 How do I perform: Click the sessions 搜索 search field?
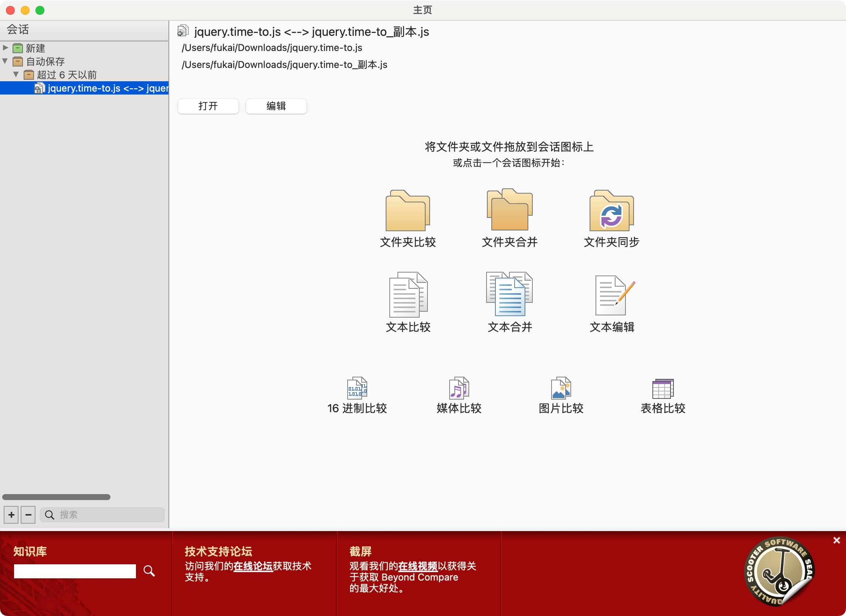click(108, 514)
